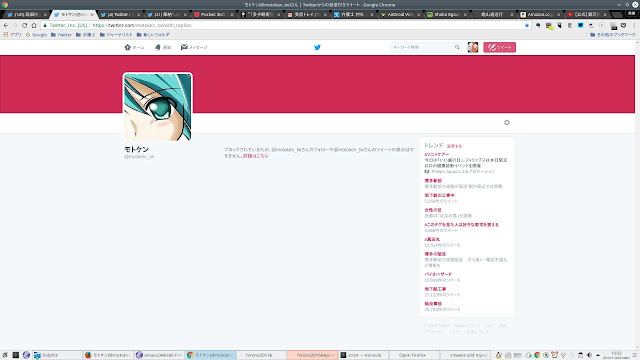Click the taskbar clock
Screen dimensions: 640x360
pyautogui.click(x=616, y=355)
